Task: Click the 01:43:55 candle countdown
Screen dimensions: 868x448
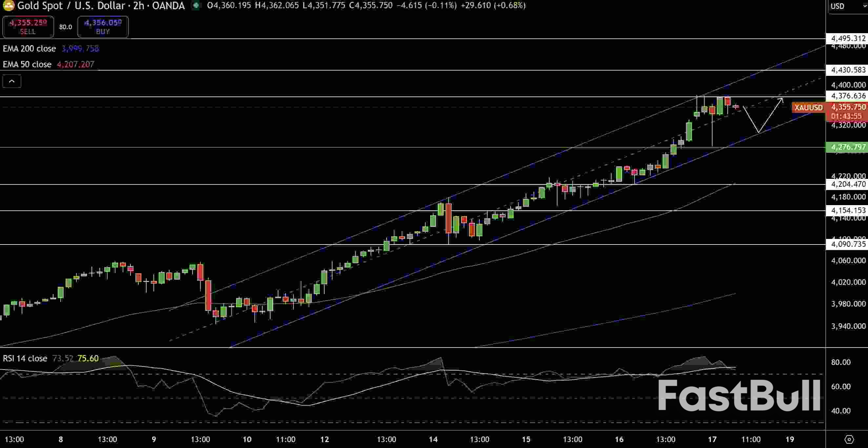Action: click(x=846, y=116)
